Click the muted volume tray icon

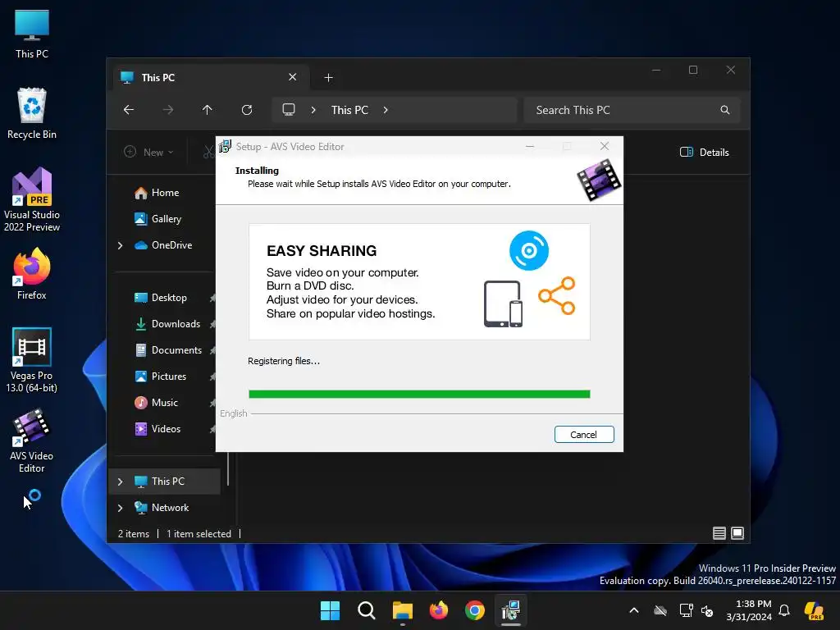(x=708, y=610)
